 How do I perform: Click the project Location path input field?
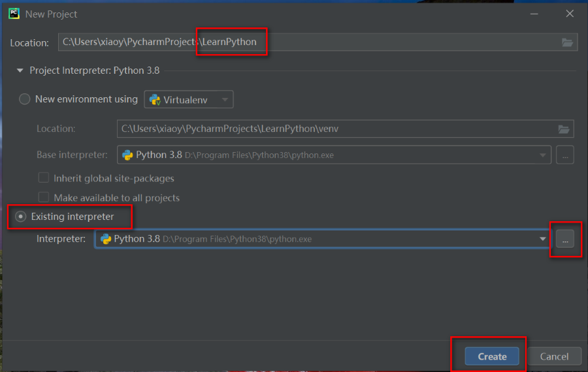click(318, 42)
